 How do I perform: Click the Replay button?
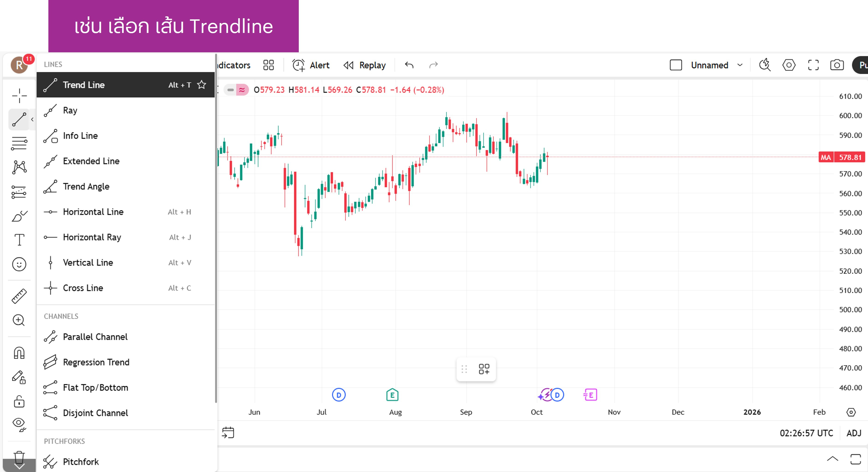coord(365,65)
